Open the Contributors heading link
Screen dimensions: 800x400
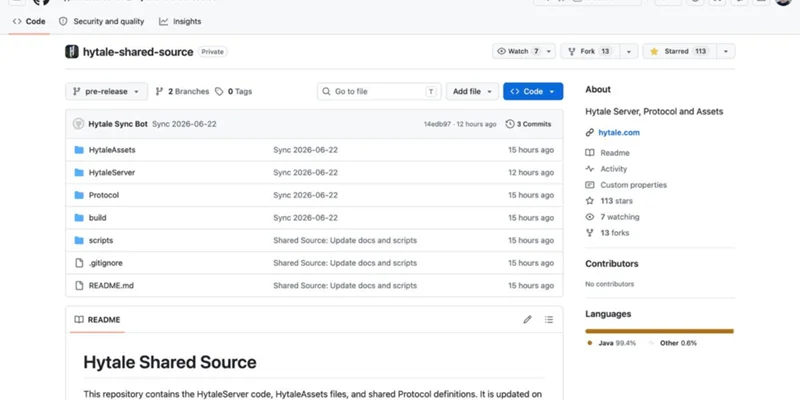[612, 264]
